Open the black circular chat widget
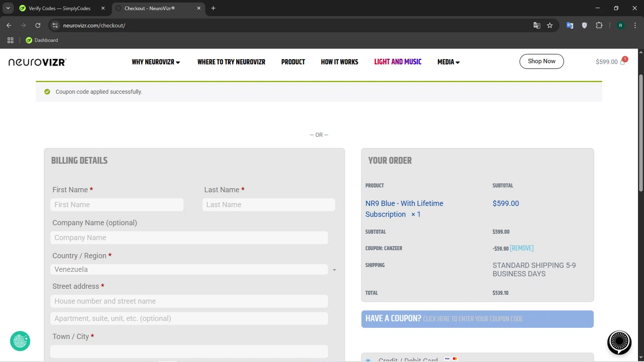644x362 pixels. click(x=619, y=342)
